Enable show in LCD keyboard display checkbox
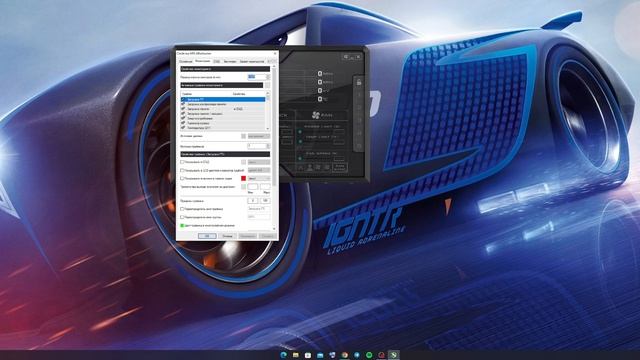The width and height of the screenshot is (640, 360). click(182, 170)
